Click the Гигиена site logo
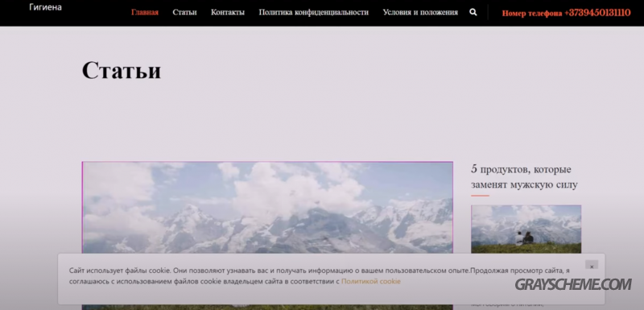 point(46,7)
